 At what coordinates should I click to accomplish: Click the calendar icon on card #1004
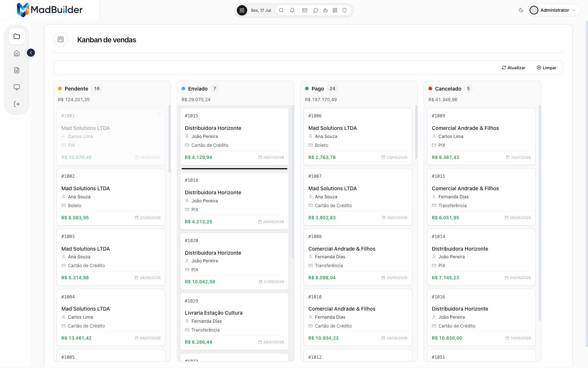coord(136,338)
